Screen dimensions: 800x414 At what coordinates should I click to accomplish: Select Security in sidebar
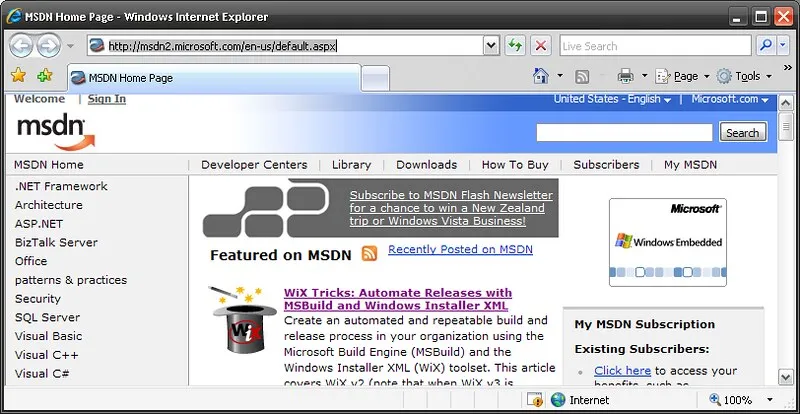click(x=38, y=299)
